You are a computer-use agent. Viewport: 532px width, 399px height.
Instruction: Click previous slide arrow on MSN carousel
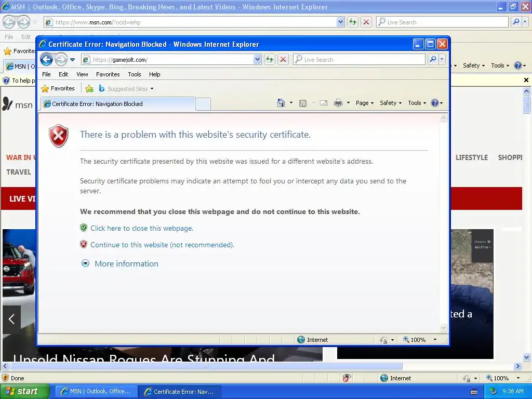[x=12, y=319]
